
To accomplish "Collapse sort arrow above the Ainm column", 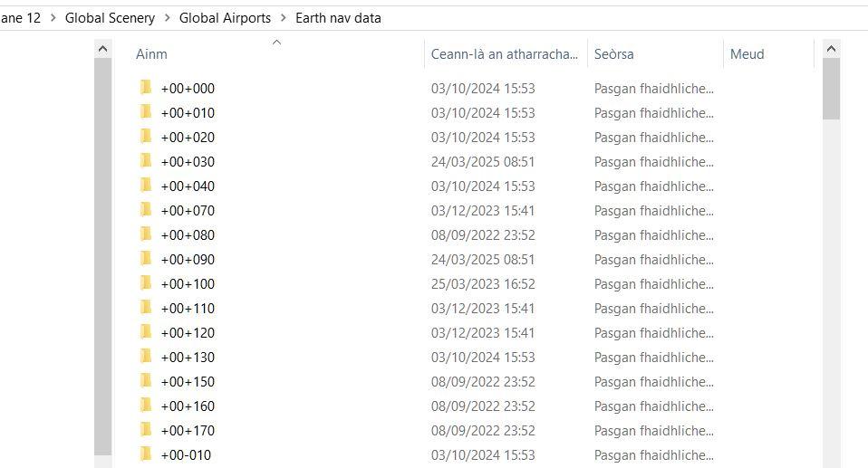I will [277, 42].
